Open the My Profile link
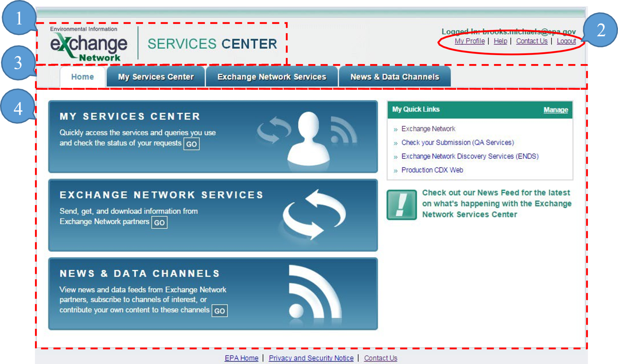This screenshot has width=618, height=364. [x=470, y=41]
